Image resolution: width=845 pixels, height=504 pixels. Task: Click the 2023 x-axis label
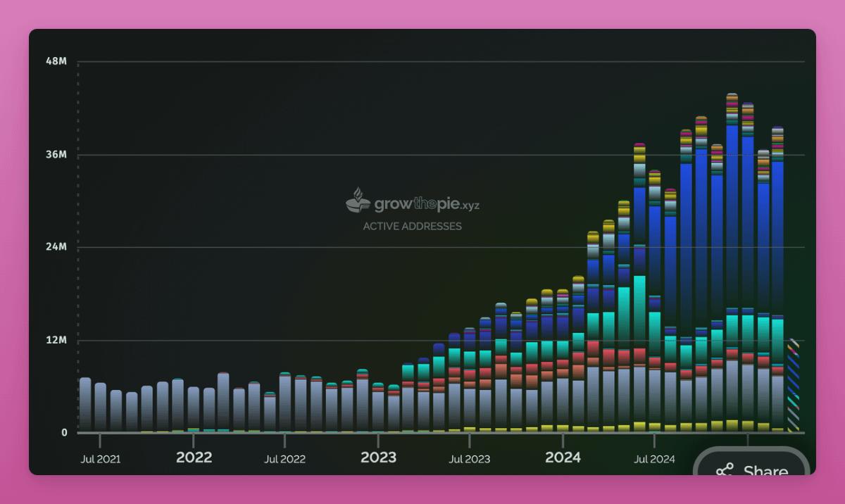378,458
